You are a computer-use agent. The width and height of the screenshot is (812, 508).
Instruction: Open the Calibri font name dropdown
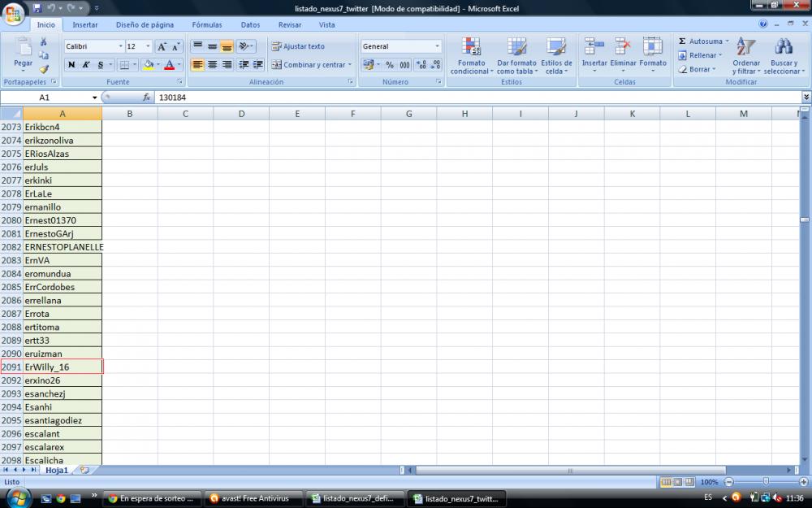(x=121, y=47)
